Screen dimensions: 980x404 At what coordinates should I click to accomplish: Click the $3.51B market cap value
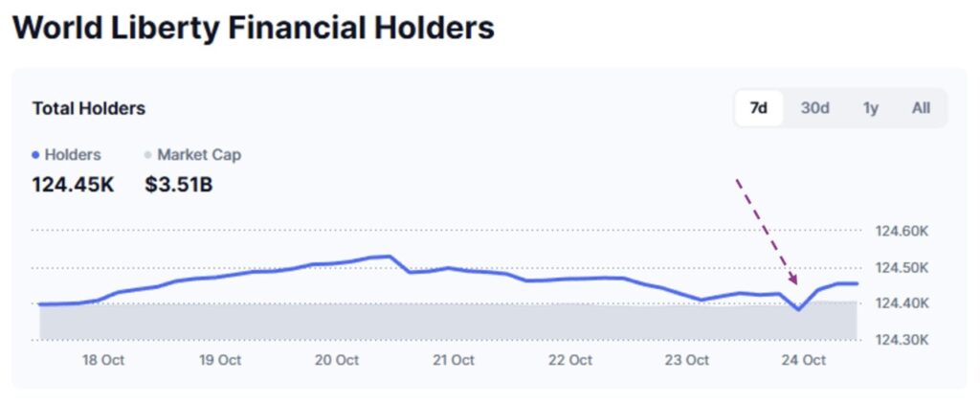click(x=179, y=184)
